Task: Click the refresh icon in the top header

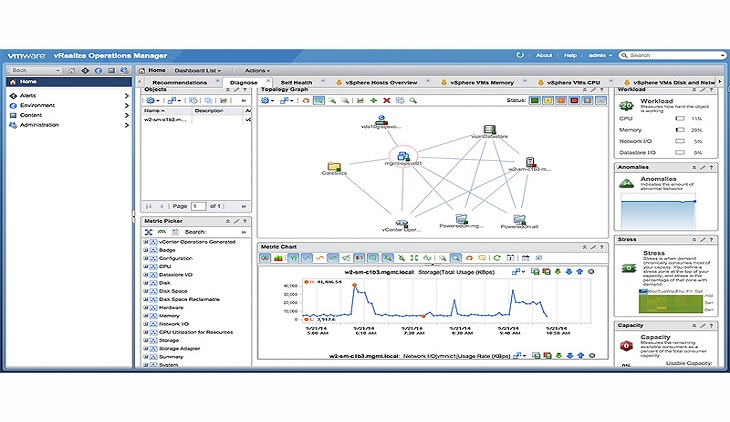Action: tap(520, 55)
